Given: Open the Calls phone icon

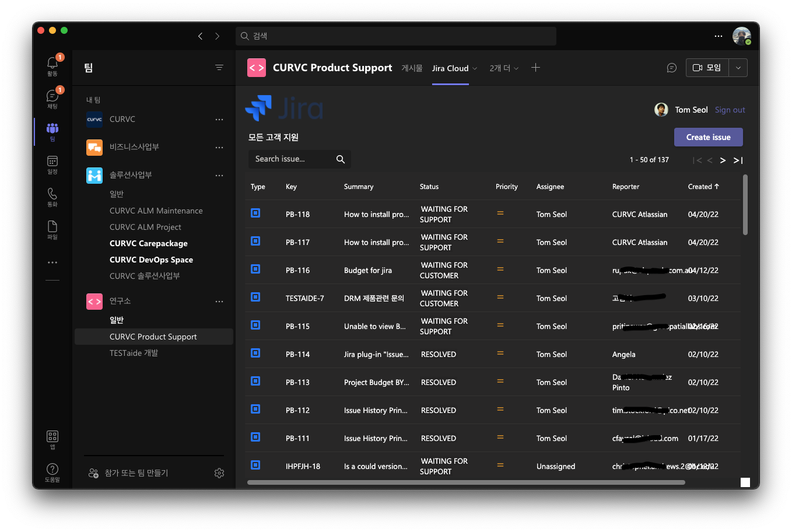Looking at the screenshot, I should coord(52,195).
